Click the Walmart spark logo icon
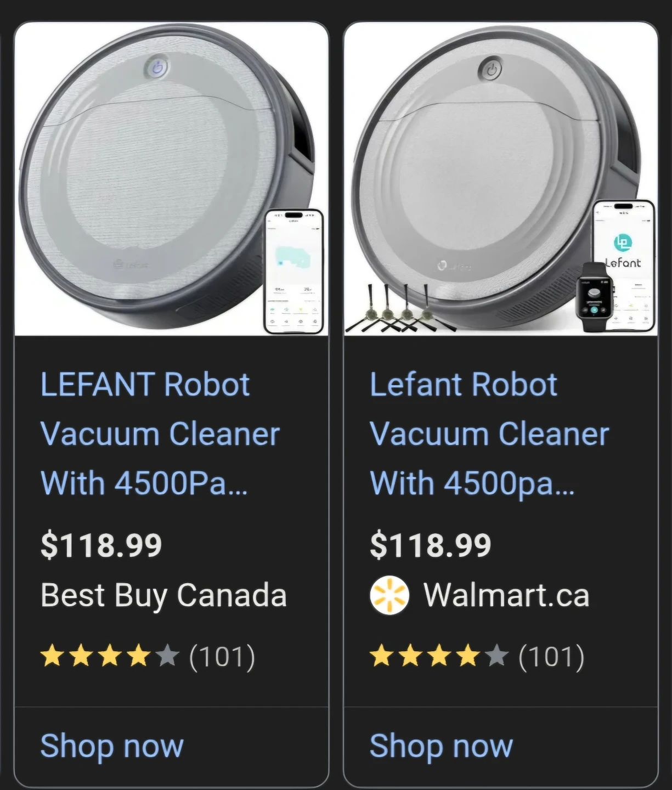Screen dimensions: 672x790 [389, 595]
